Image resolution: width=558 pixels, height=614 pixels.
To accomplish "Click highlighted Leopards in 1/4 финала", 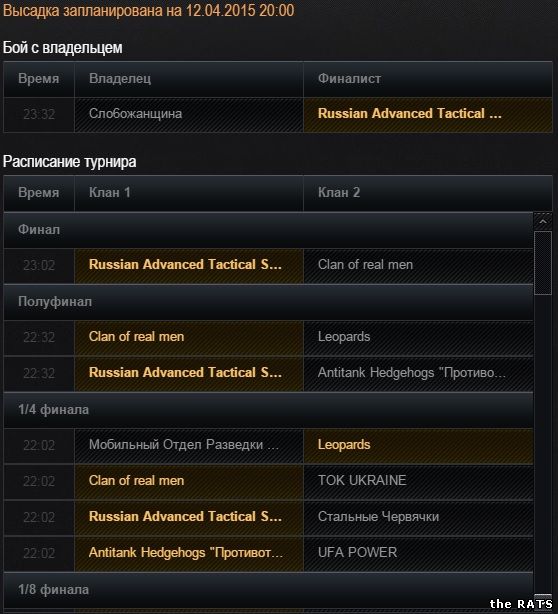I will point(418,446).
